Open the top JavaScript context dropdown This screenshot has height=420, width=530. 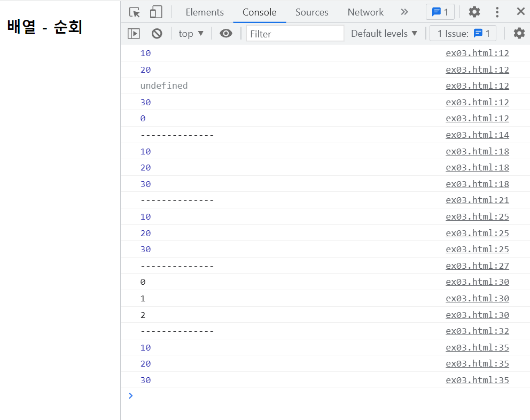point(191,34)
